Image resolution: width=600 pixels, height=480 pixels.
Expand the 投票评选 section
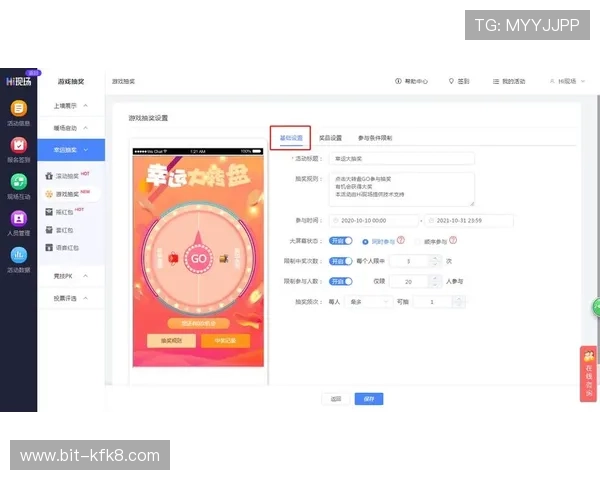point(71,298)
